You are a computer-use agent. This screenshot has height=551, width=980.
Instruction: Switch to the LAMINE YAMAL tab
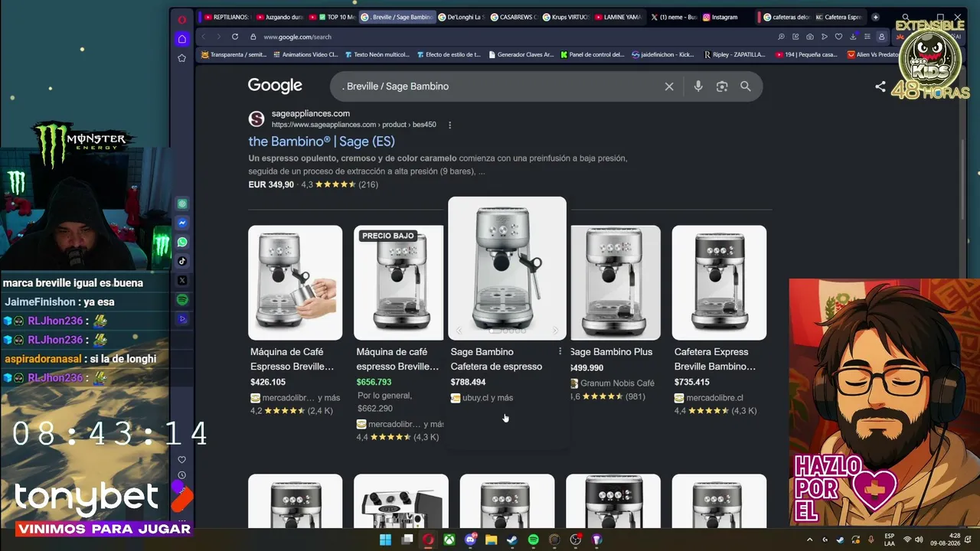tap(618, 17)
